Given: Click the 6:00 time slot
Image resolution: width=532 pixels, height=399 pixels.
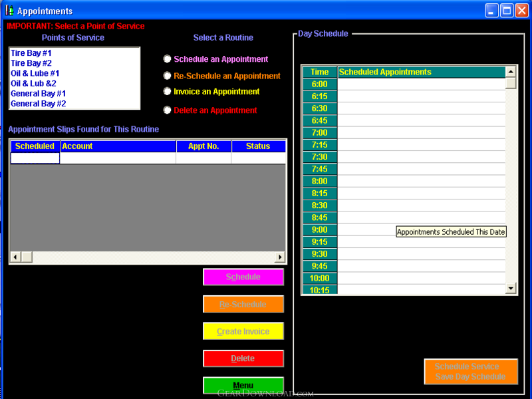Looking at the screenshot, I should [320, 84].
